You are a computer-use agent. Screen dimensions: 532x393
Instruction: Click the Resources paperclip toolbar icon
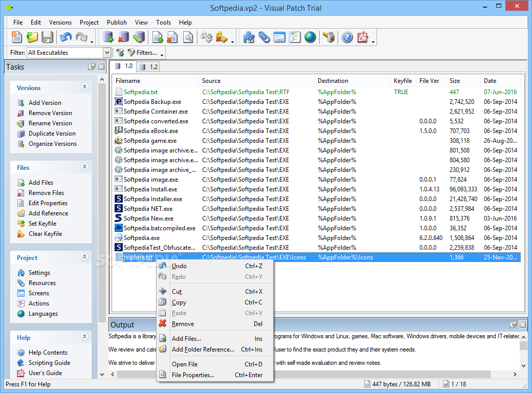point(264,37)
